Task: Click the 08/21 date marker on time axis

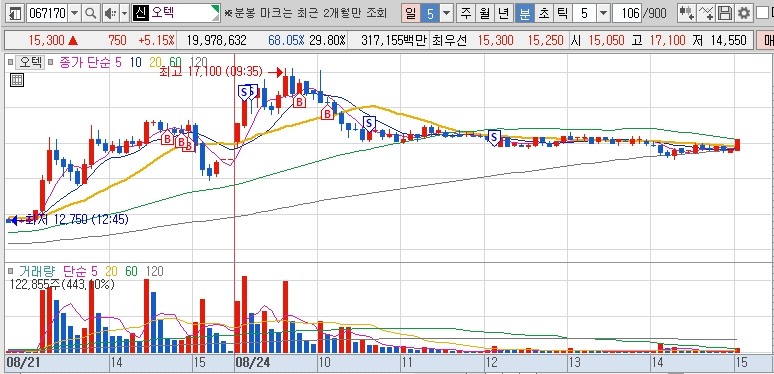Action: [22, 363]
